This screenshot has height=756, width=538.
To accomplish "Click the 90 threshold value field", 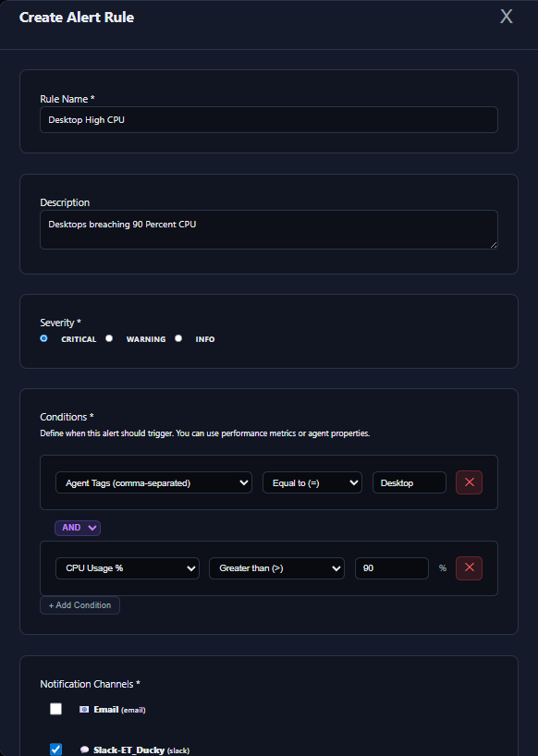I will point(391,567).
